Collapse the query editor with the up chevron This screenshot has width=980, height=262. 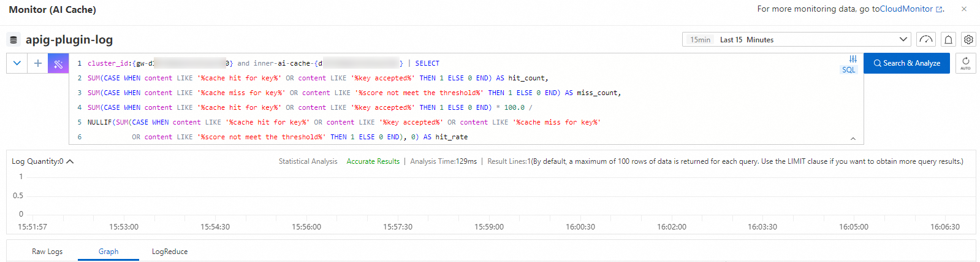(853, 139)
